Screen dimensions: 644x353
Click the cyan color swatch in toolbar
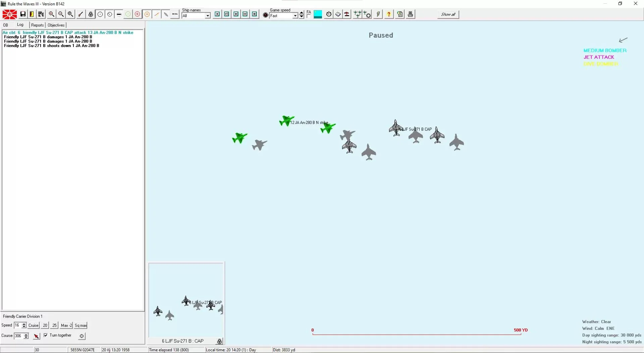318,14
